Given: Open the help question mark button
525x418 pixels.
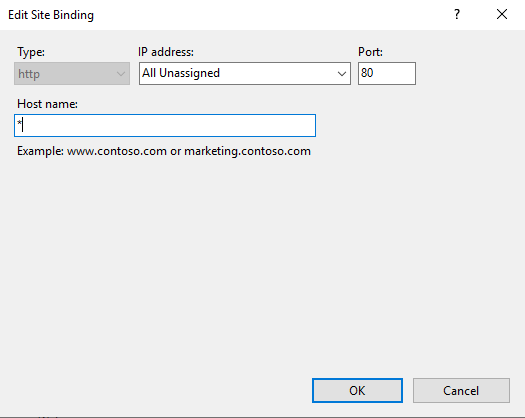Looking at the screenshot, I should tap(457, 14).
